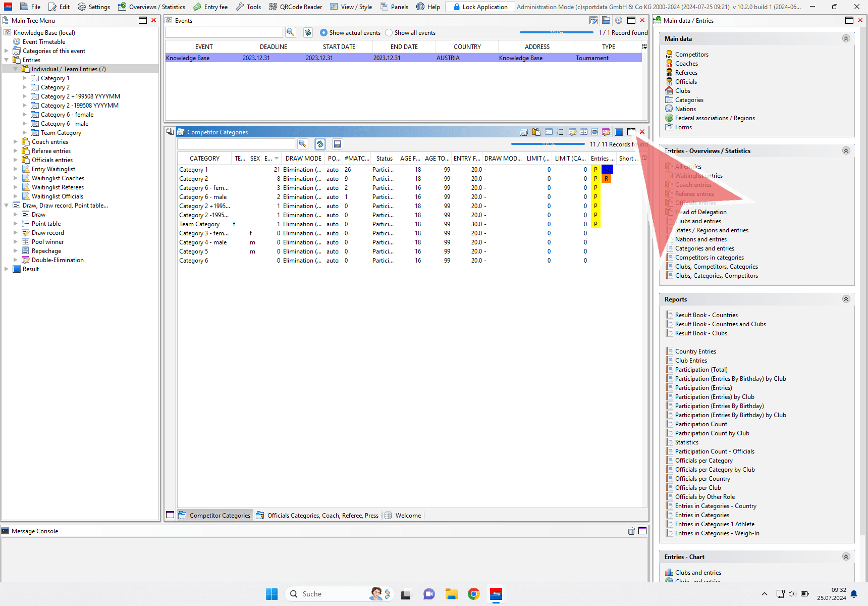
Task: Click the save icon in Competitor Categories toolbar
Action: pos(338,144)
